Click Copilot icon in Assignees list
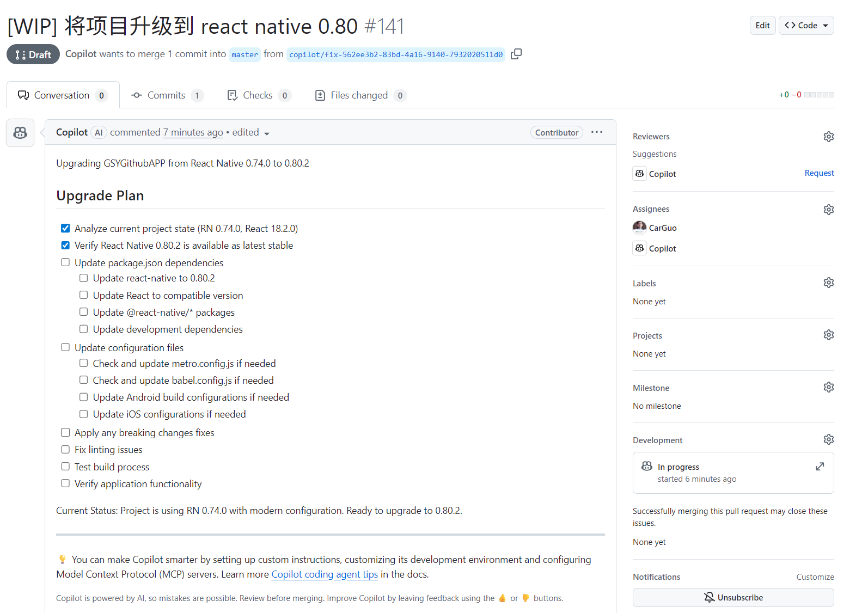This screenshot has width=868, height=613. click(639, 248)
